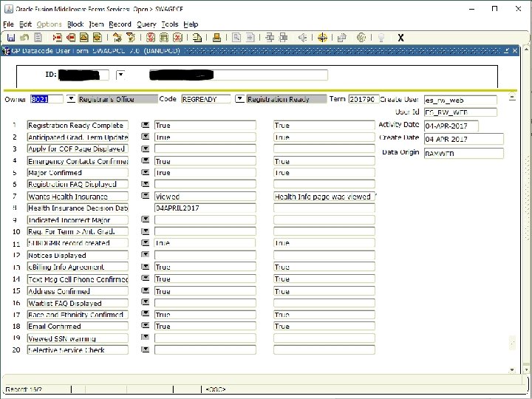Click the Workflow Release toolbar icon
The height and width of the screenshot is (399, 532).
(x=283, y=38)
